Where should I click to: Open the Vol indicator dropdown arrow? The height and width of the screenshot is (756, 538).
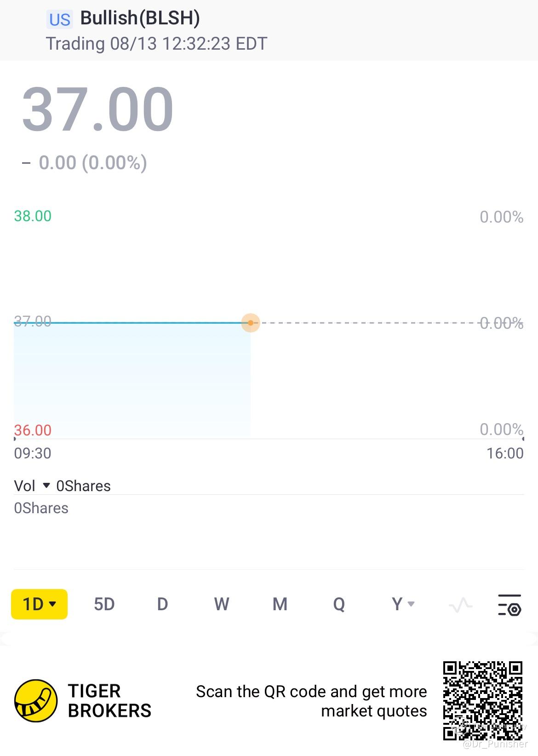(x=46, y=486)
